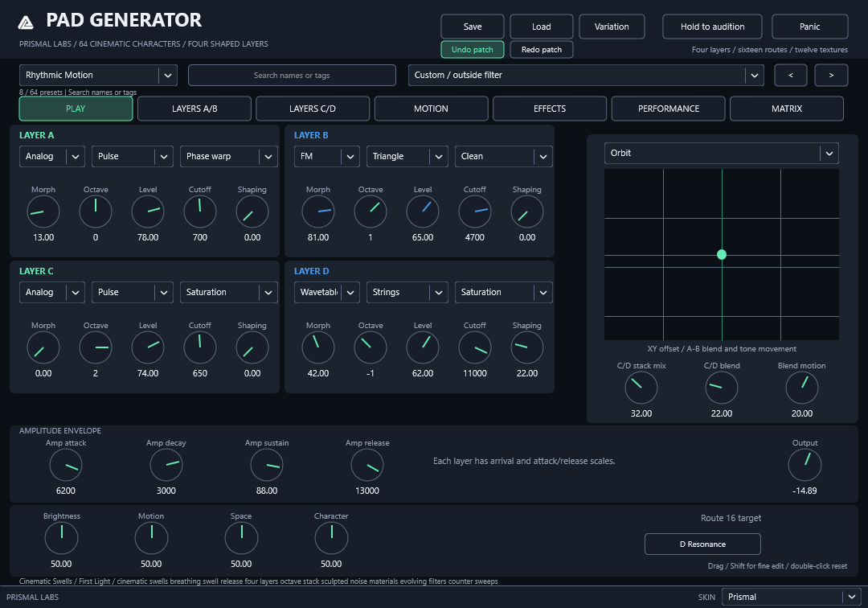This screenshot has width=868, height=608.
Task: Click the Space macro knob
Action: 241,538
